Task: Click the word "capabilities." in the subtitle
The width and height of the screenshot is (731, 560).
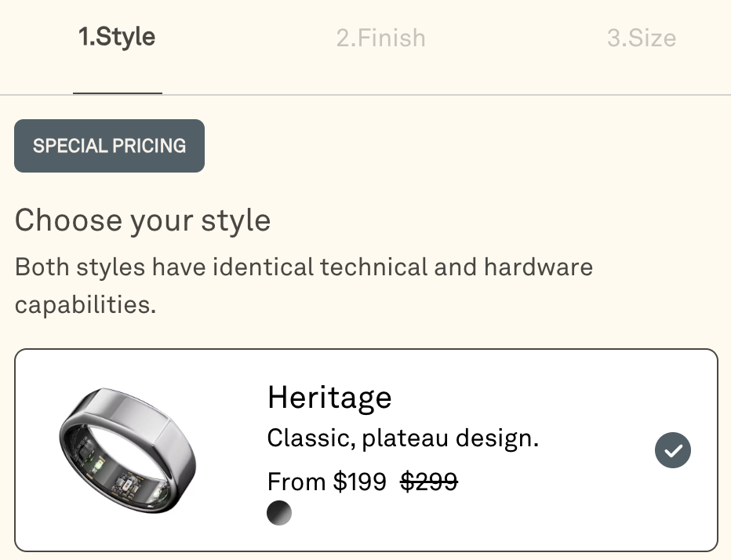Action: 85,304
